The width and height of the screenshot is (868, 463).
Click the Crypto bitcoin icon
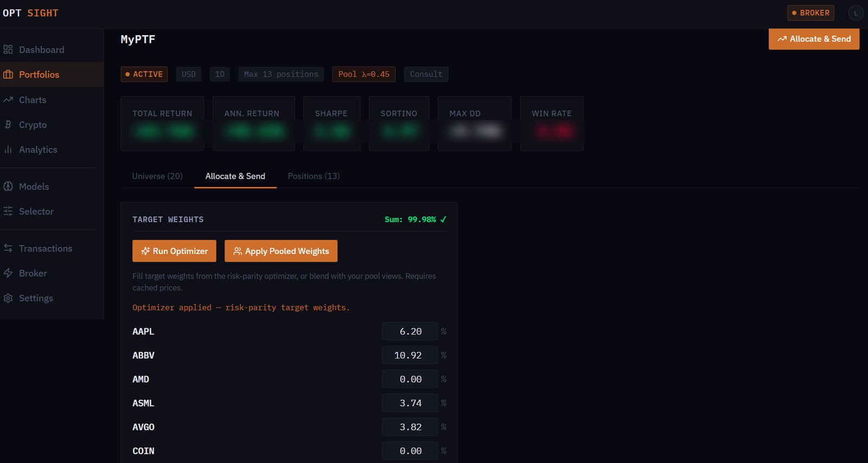8,124
